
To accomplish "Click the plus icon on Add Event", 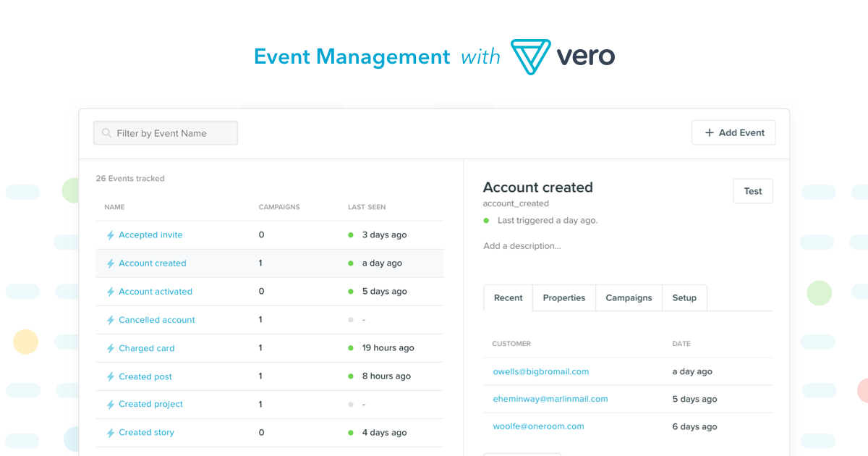I will pyautogui.click(x=709, y=133).
